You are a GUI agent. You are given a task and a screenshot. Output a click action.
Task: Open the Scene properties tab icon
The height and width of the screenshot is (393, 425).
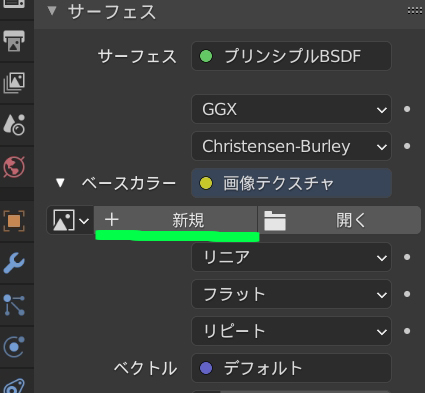pyautogui.click(x=14, y=125)
